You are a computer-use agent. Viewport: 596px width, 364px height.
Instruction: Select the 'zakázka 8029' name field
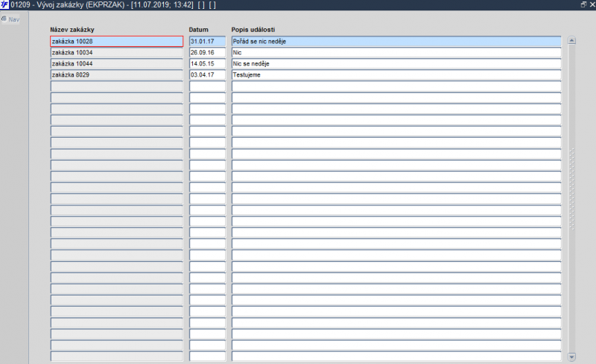(117, 75)
